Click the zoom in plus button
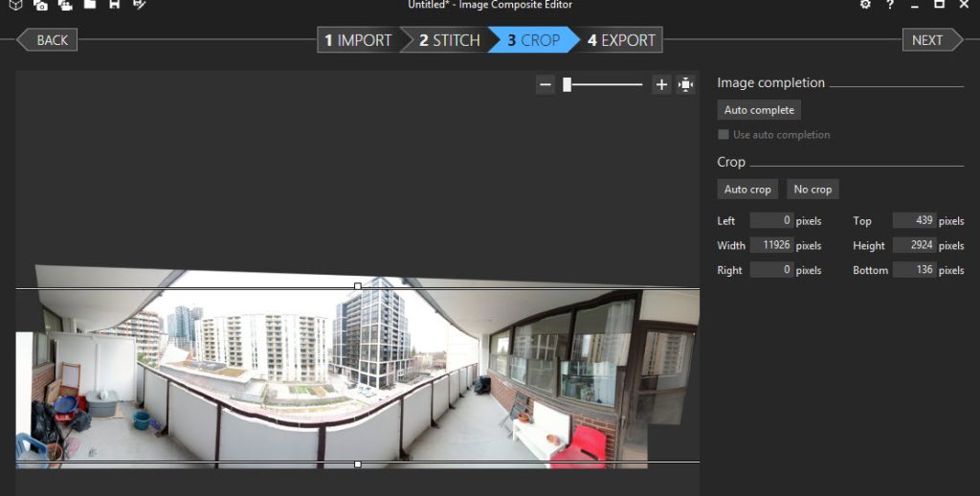980x496 pixels. 661,85
